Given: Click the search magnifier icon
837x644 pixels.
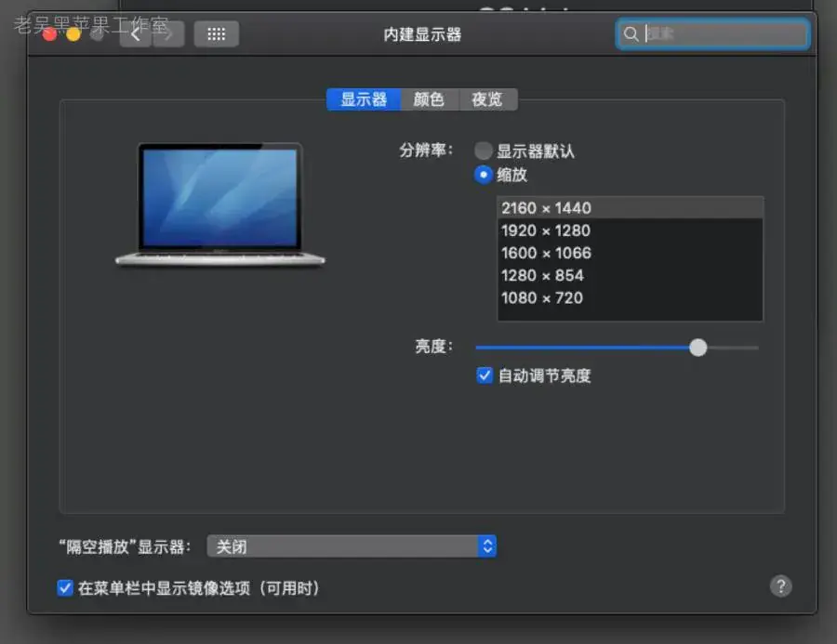Looking at the screenshot, I should [x=631, y=34].
